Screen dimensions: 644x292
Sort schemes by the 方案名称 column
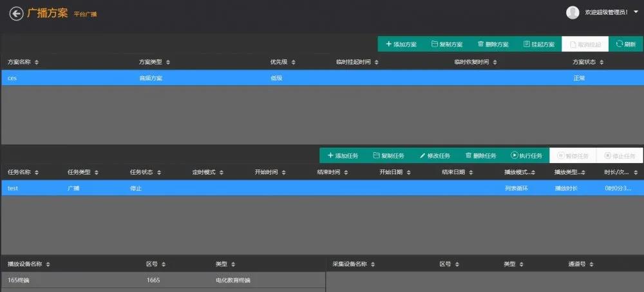click(x=23, y=63)
